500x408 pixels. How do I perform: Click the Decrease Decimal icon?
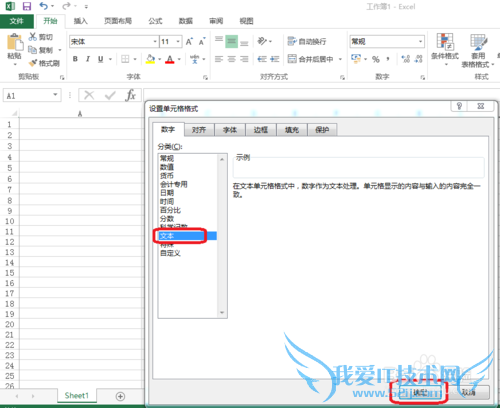click(418, 59)
